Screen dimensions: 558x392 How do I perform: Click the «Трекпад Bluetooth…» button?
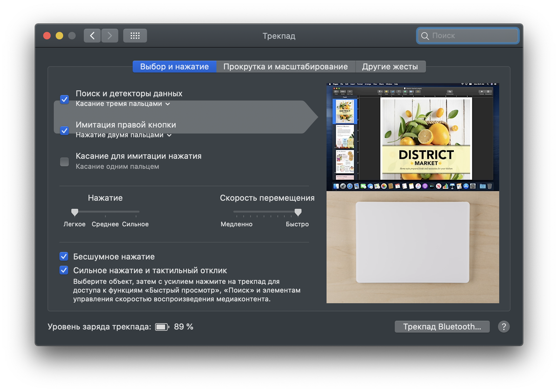click(x=442, y=327)
